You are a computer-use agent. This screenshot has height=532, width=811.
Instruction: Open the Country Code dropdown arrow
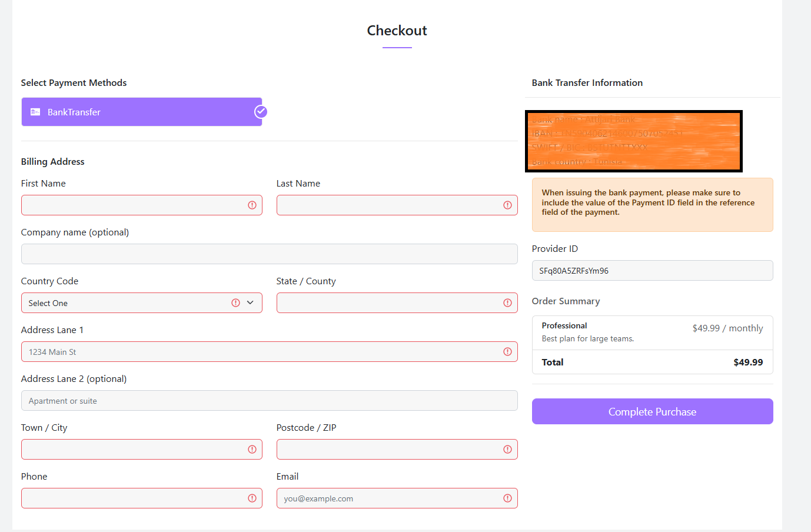(250, 303)
